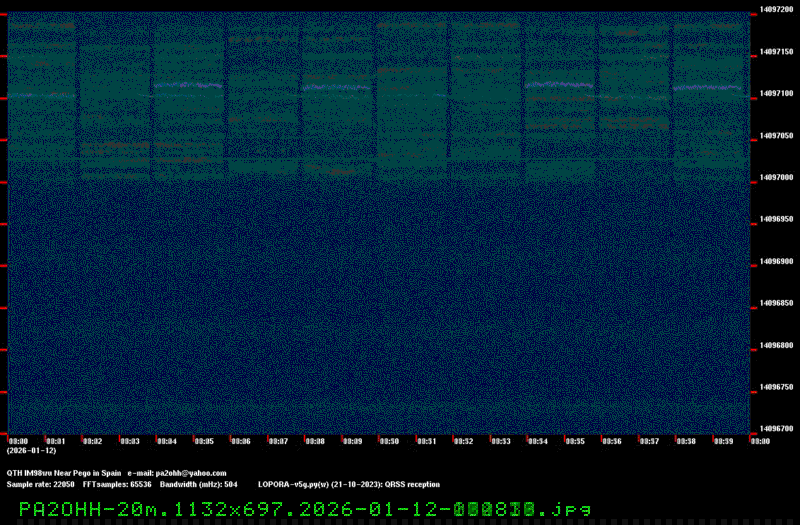
Task: Click the 14097200 frequency axis label
Action: (x=776, y=9)
